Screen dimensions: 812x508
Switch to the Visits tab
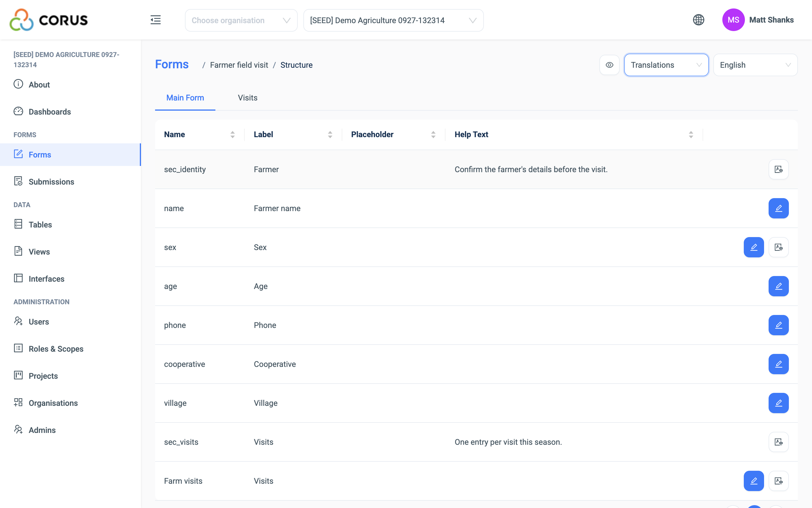[248, 98]
